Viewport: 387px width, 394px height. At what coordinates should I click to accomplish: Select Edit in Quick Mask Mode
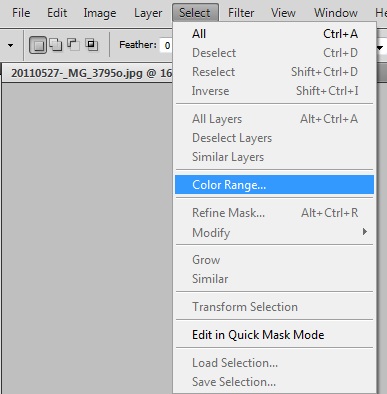click(x=274, y=335)
